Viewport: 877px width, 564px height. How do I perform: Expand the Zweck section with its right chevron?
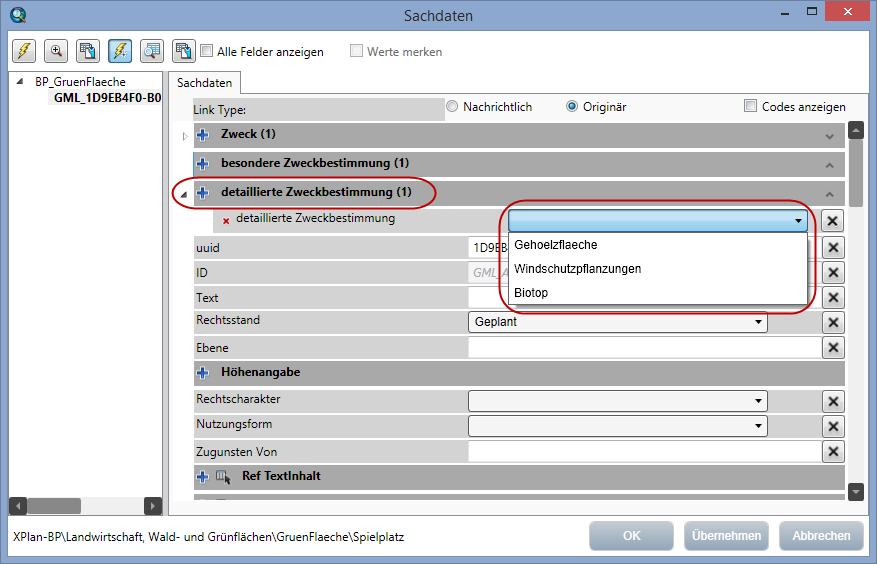click(829, 137)
